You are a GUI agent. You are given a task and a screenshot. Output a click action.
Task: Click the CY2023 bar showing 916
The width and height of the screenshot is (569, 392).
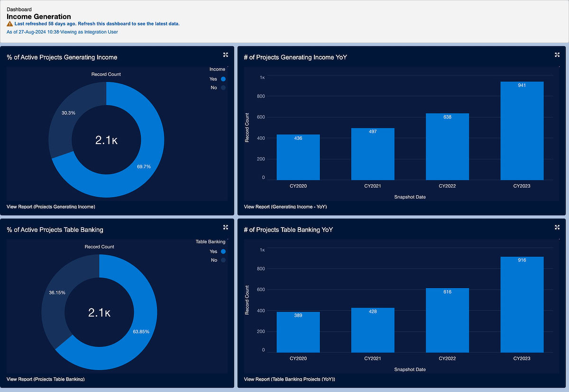click(x=522, y=305)
